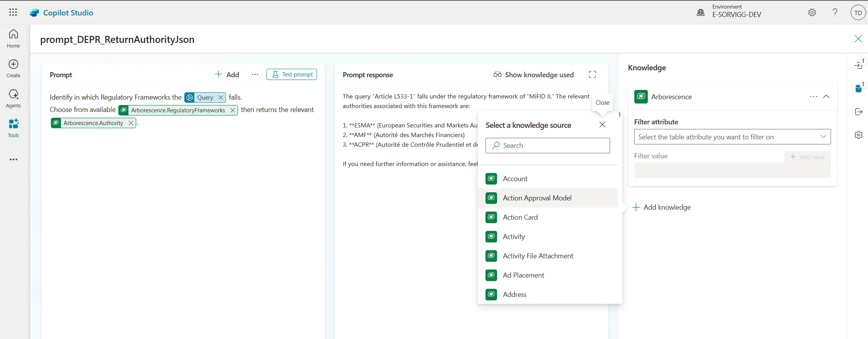Image resolution: width=868 pixels, height=339 pixels.
Task: Remove the Arborescence.RegulatoryFrameworks chip
Action: [x=233, y=110]
